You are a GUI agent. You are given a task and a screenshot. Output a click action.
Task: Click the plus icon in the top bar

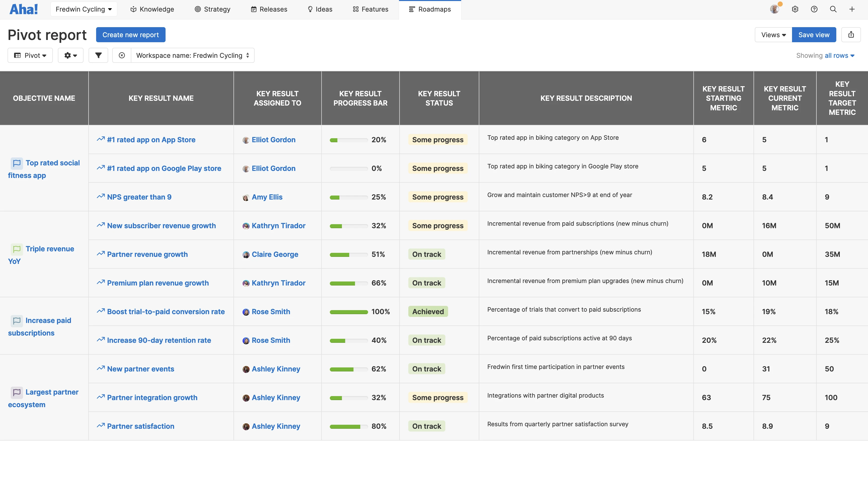(852, 9)
